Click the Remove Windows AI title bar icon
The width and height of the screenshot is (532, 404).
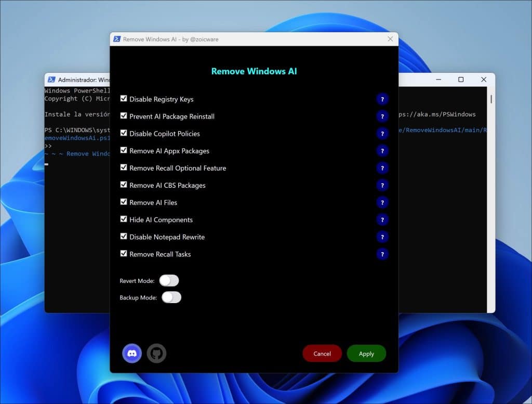click(117, 39)
